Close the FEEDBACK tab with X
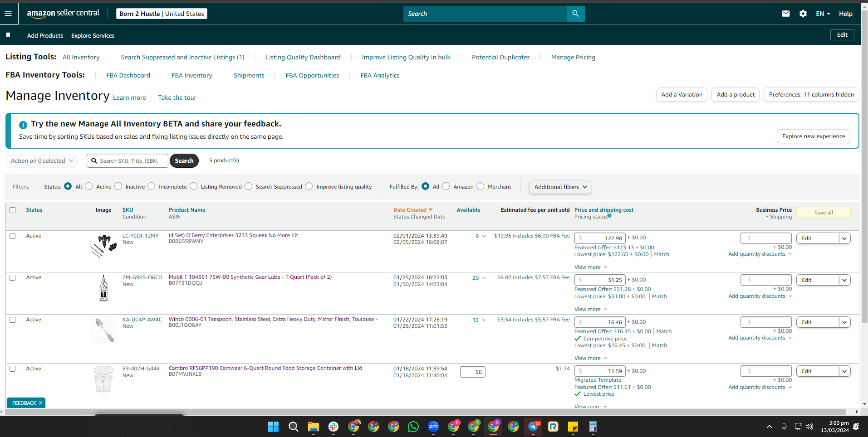 click(40, 403)
